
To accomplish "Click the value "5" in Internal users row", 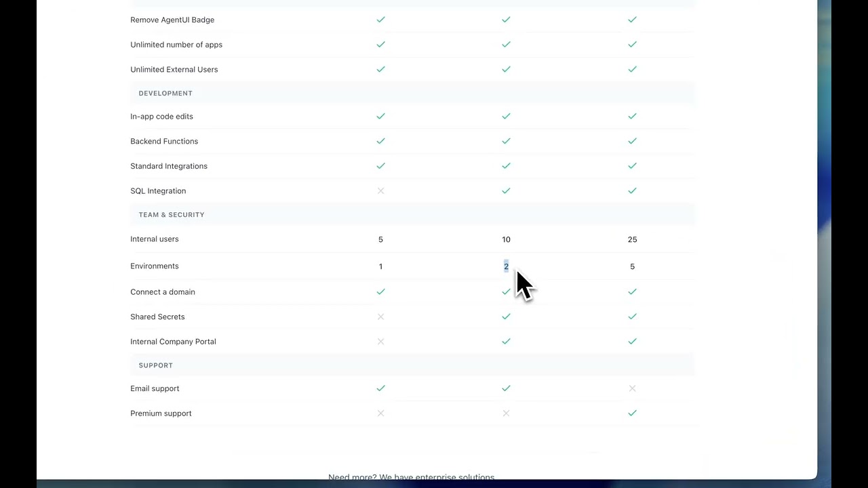I will [380, 239].
